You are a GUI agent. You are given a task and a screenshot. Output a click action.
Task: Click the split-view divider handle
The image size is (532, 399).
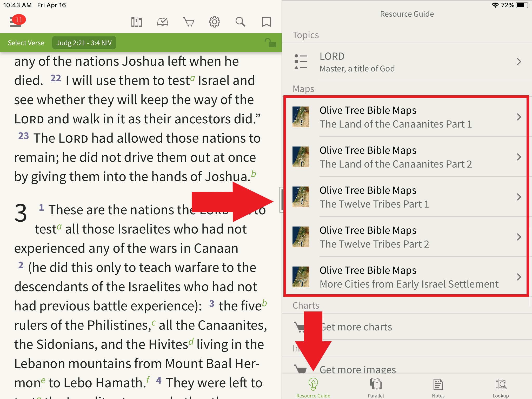[x=281, y=199]
